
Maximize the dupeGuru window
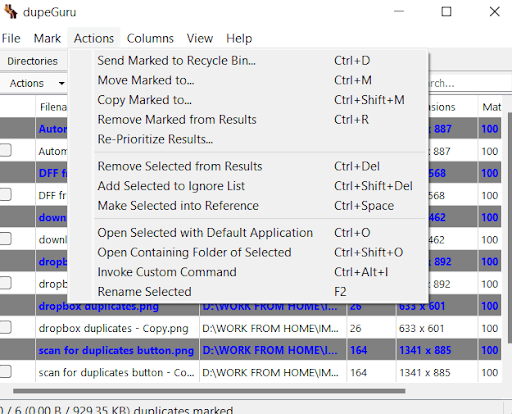(446, 12)
